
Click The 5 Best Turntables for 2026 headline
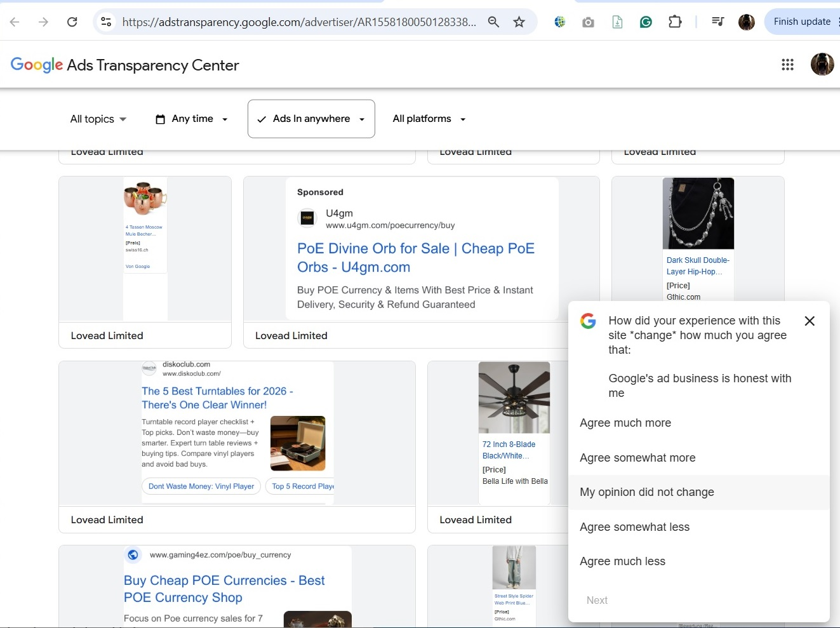(217, 398)
